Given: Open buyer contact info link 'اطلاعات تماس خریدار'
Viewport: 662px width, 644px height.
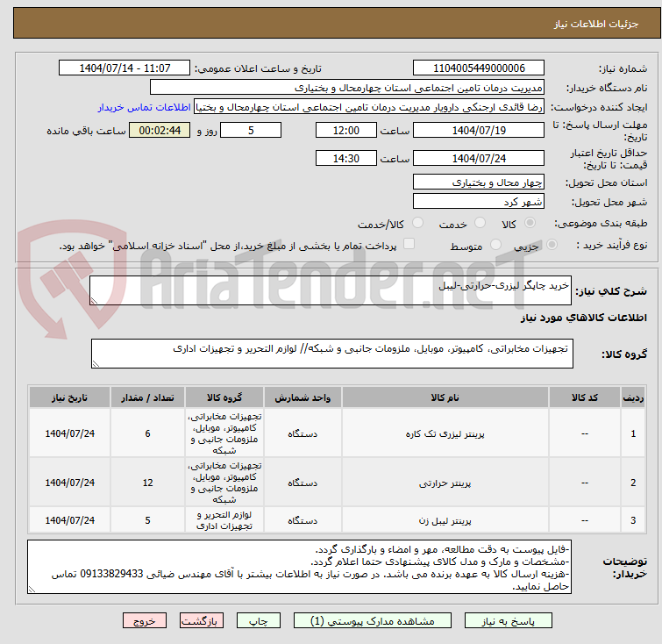Looking at the screenshot, I should tap(144, 107).
